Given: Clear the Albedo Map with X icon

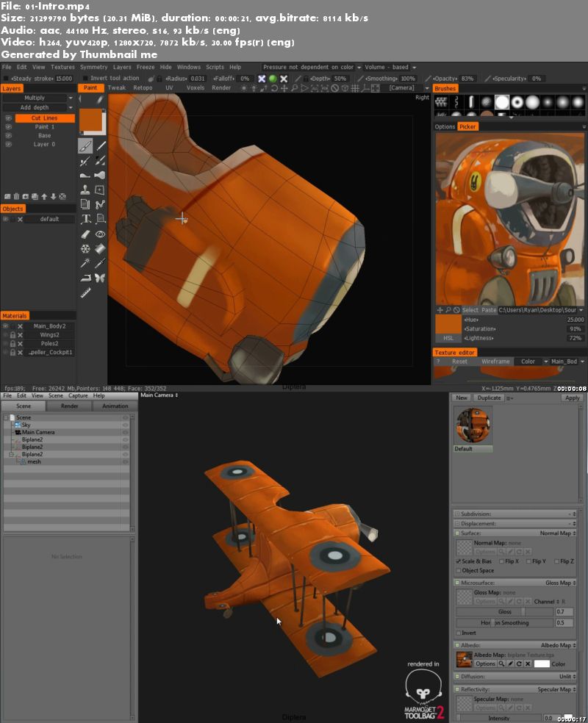Looking at the screenshot, I should [528, 663].
